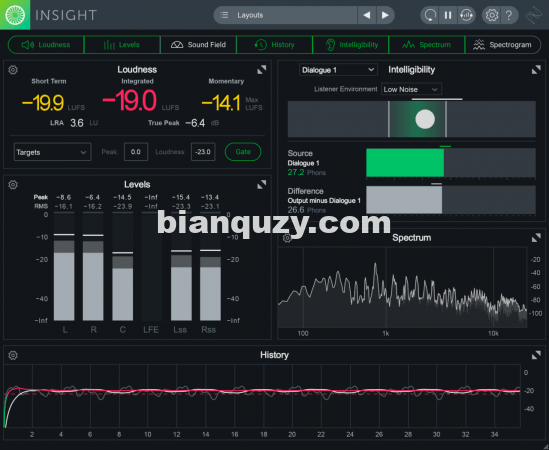Expand the History panel
The height and width of the screenshot is (450, 549).
tap(536, 355)
